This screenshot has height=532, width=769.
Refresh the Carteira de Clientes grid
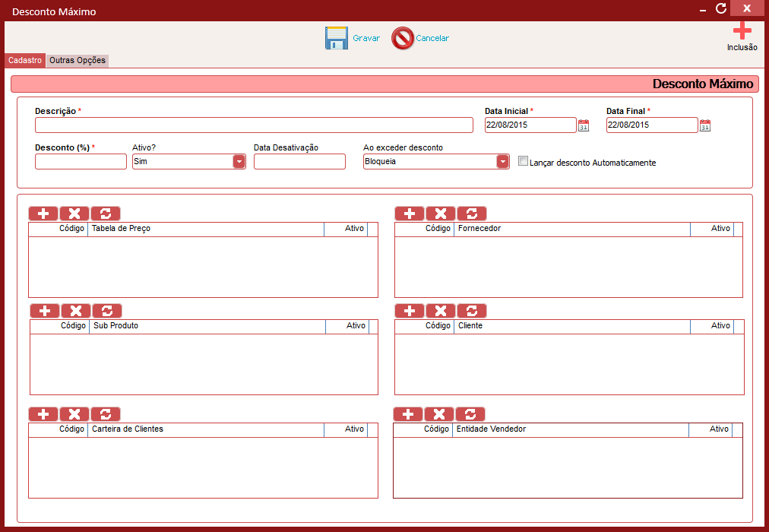[x=106, y=414]
